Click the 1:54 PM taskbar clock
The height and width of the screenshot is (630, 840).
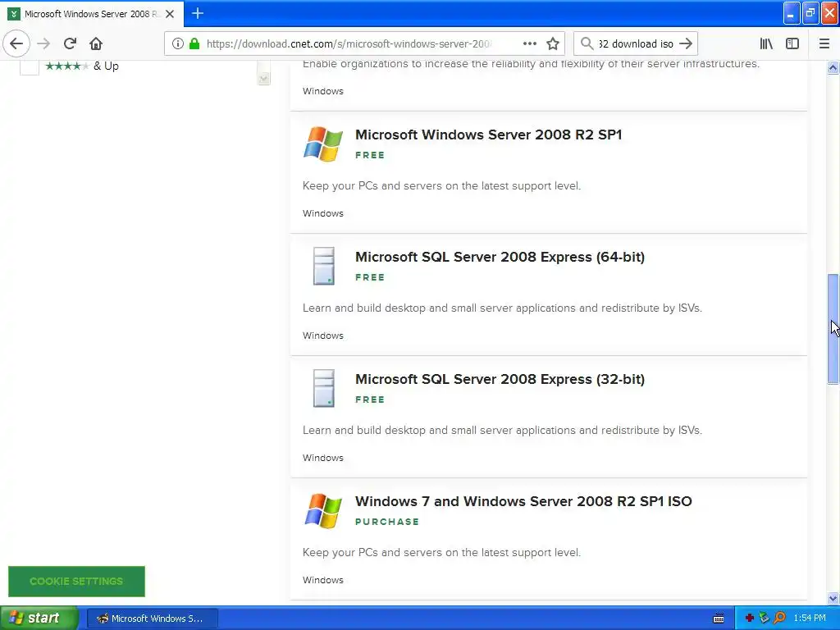(x=810, y=619)
